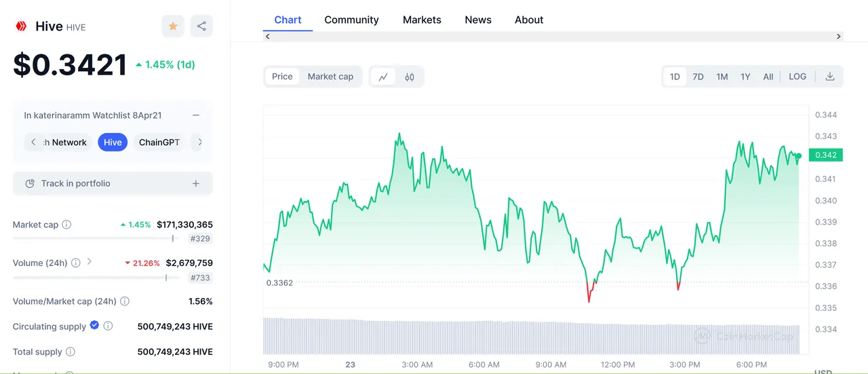Click volume value $2,679,759
The image size is (868, 374).
(x=189, y=263)
